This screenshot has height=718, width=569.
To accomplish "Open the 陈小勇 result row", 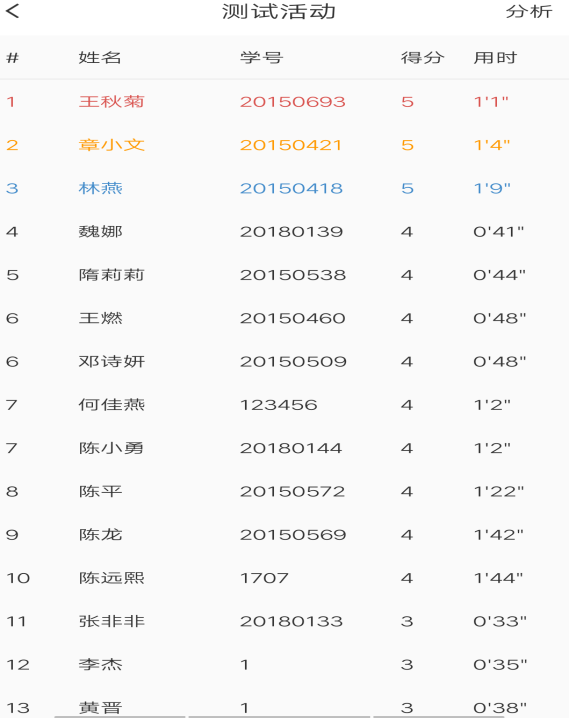I will point(284,448).
